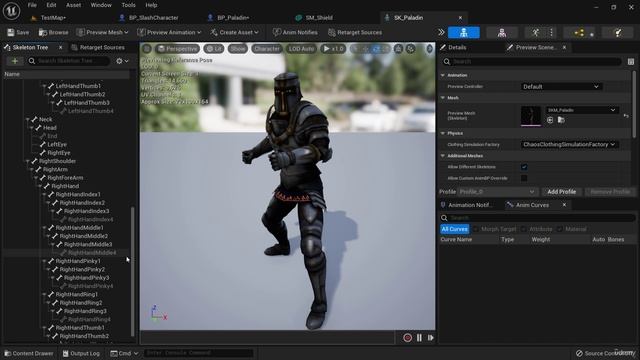Click the viewport floor toggle icon

click(x=398, y=49)
